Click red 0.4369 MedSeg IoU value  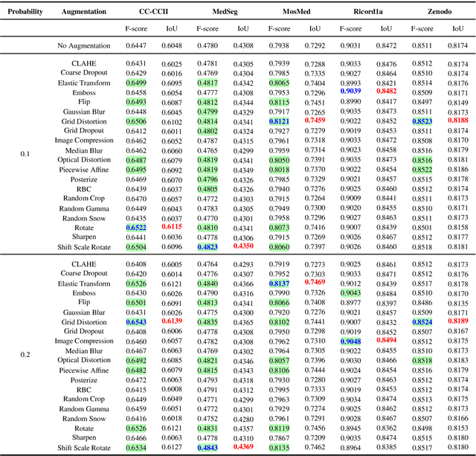click(x=243, y=446)
